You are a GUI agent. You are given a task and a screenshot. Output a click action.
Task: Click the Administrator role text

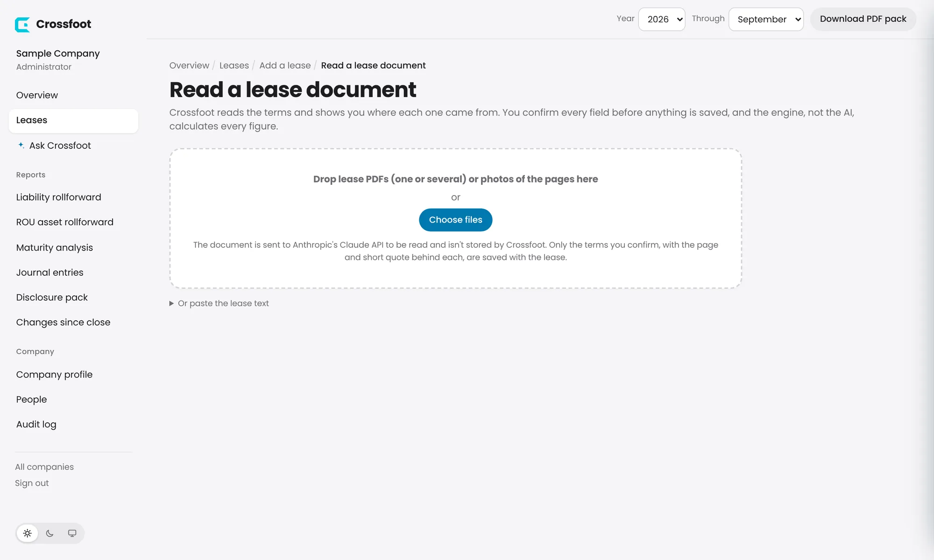(x=44, y=67)
